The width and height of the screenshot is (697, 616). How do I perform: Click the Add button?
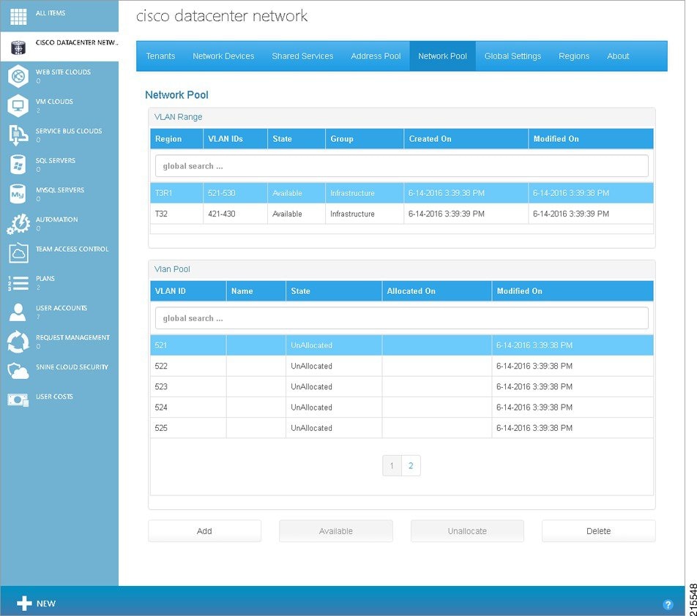[204, 531]
